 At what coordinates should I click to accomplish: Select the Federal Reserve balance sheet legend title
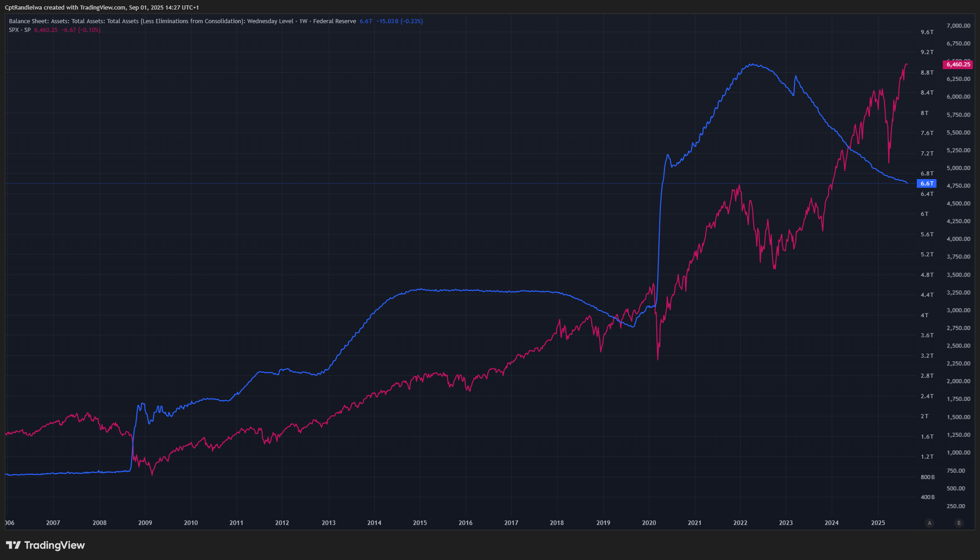182,21
